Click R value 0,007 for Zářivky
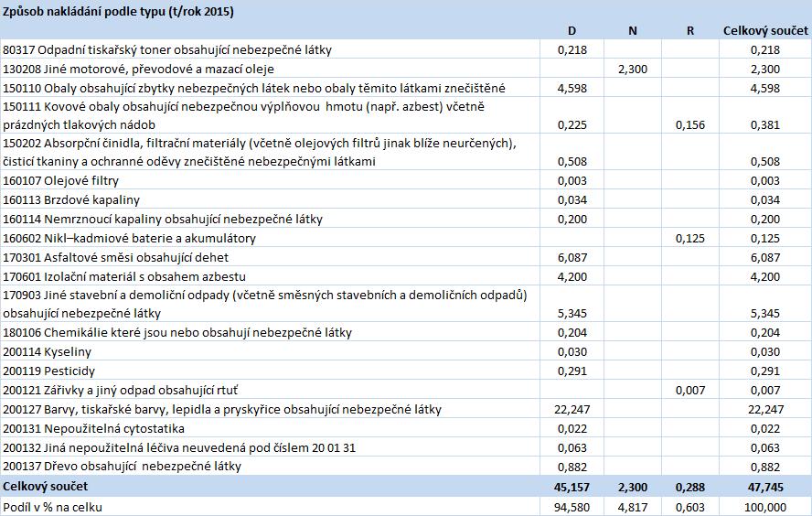The height and width of the screenshot is (516, 812). click(689, 390)
